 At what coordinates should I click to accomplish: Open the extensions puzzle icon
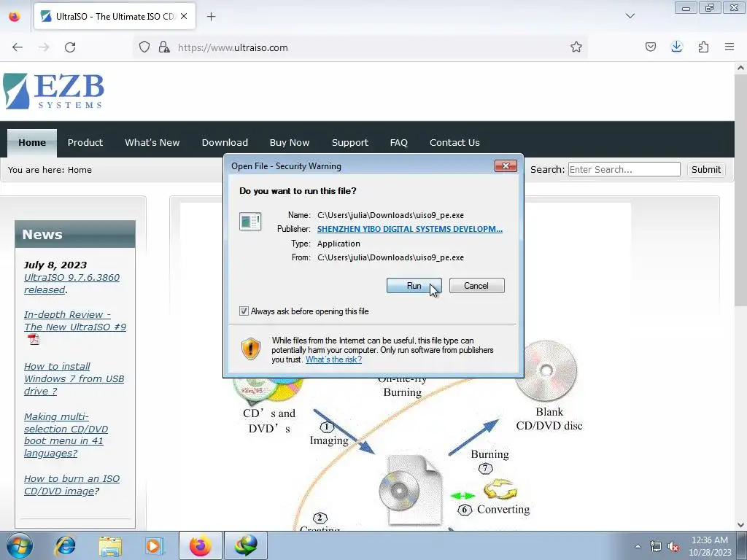tap(703, 47)
